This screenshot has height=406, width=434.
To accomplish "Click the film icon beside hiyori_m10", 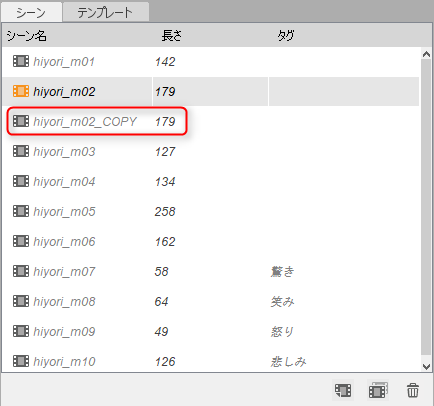I will pos(21,361).
